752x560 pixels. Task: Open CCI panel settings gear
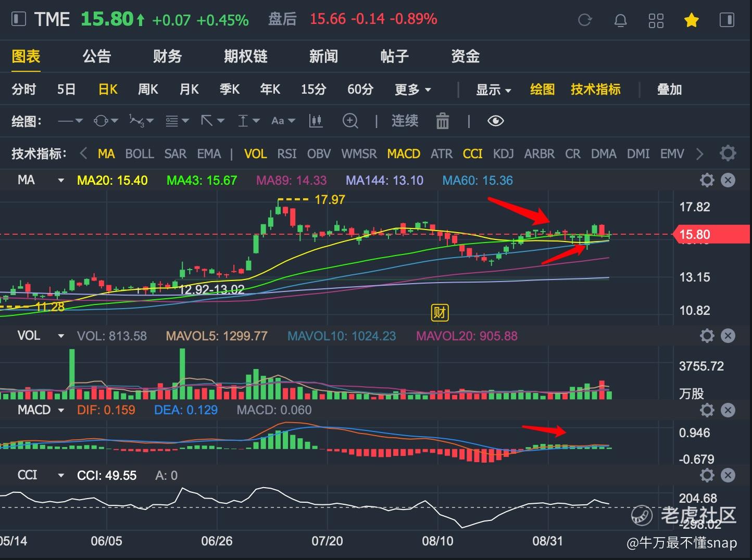707,475
